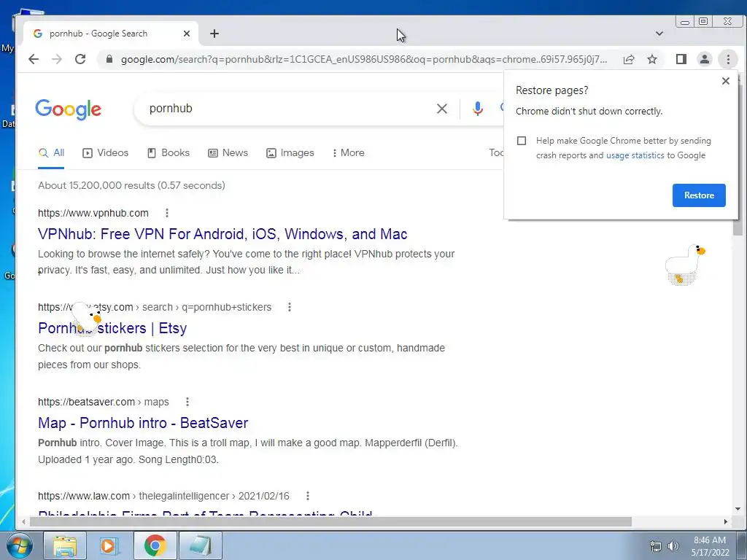Switch to the Images tab

290,153
